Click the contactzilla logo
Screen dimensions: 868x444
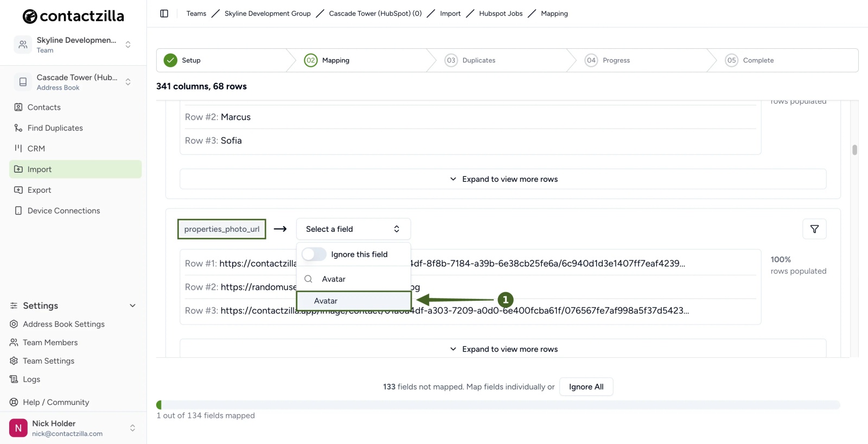coord(73,16)
